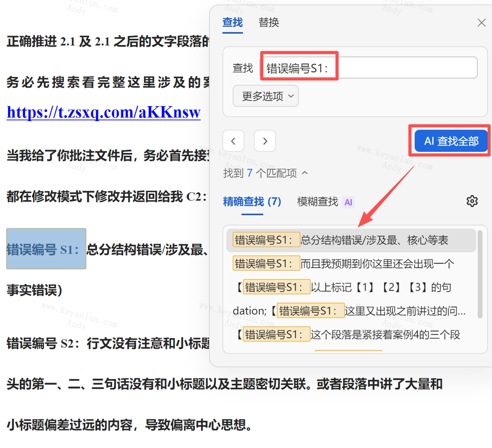Click the line 头的第一、二、三句话没有和小标题
The image size is (492, 448).
[224, 384]
